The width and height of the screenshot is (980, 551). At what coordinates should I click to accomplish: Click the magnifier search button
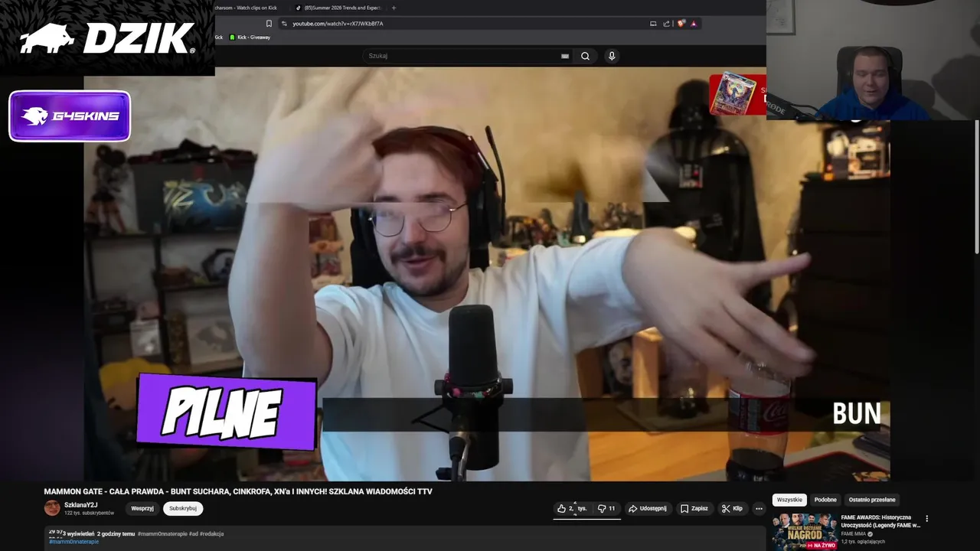click(x=585, y=56)
